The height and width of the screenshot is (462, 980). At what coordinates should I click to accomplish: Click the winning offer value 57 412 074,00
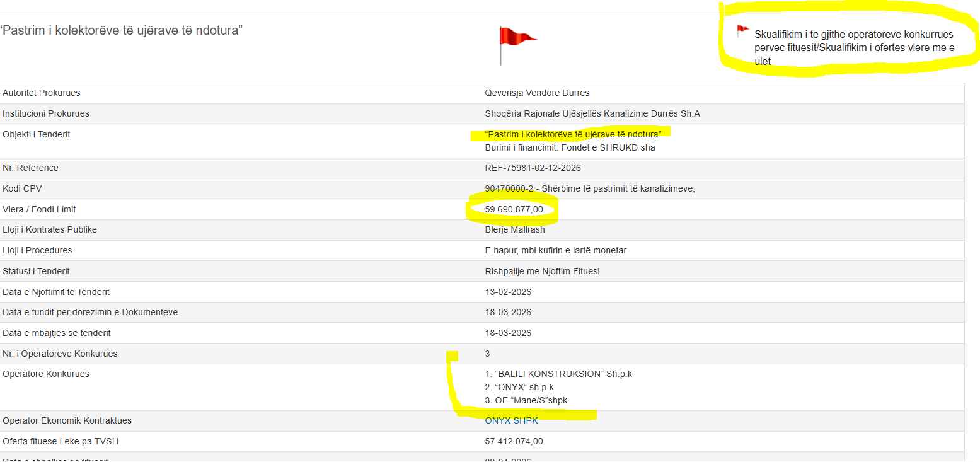tap(514, 441)
